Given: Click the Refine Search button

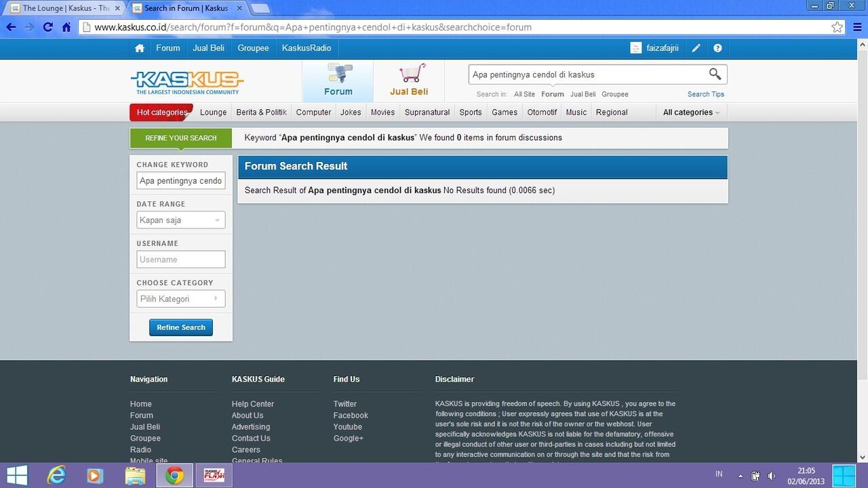Looking at the screenshot, I should (x=181, y=327).
